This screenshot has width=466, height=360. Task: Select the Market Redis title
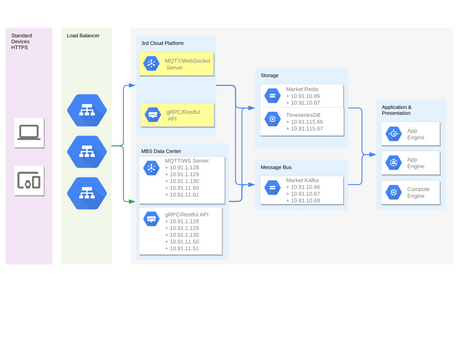click(x=302, y=89)
